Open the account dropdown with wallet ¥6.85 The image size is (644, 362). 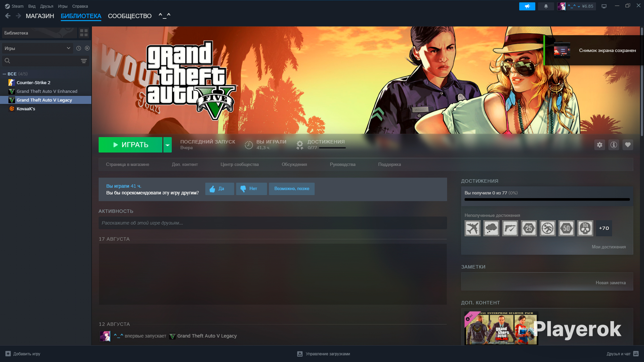576,6
